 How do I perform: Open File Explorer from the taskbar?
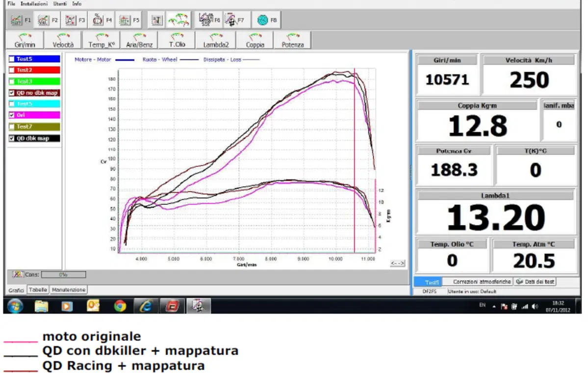click(x=41, y=306)
